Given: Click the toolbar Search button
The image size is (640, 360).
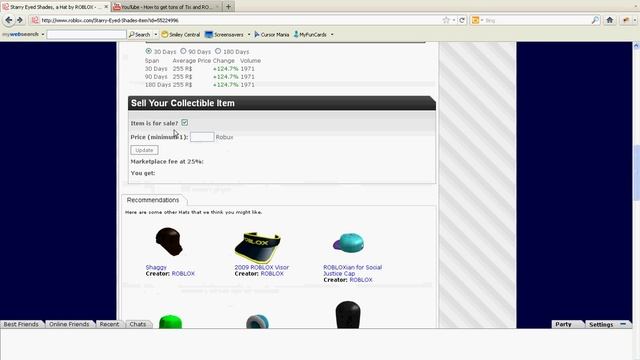Looking at the screenshot, I should click(140, 35).
